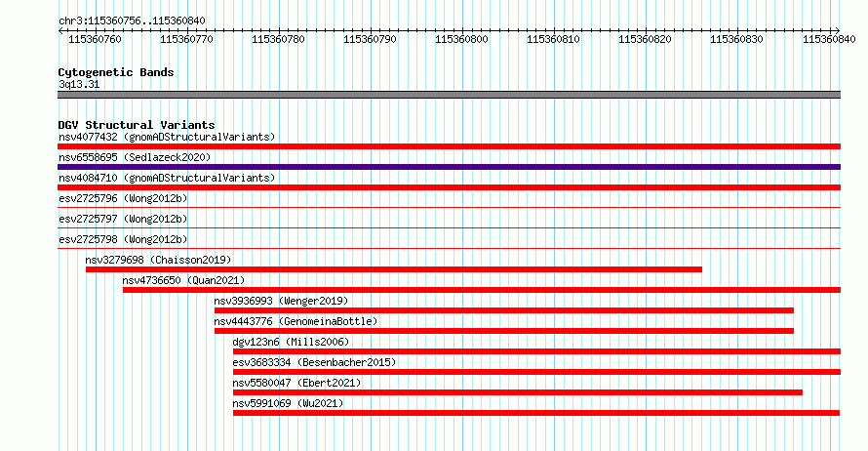Select the red bar under dgv123n6
Screen dimensions: 868x451
tap(536, 351)
